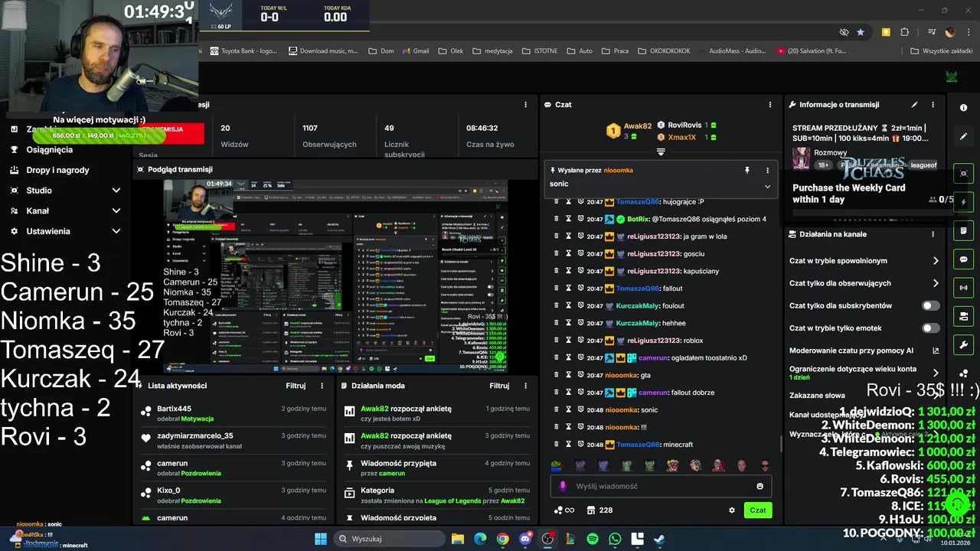Click the Windows Start button

tap(321, 539)
